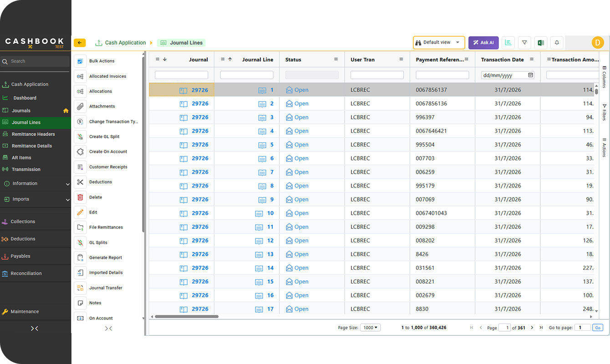Open the Default view dropdown
Image resolution: width=610 pixels, height=364 pixels.
click(439, 43)
